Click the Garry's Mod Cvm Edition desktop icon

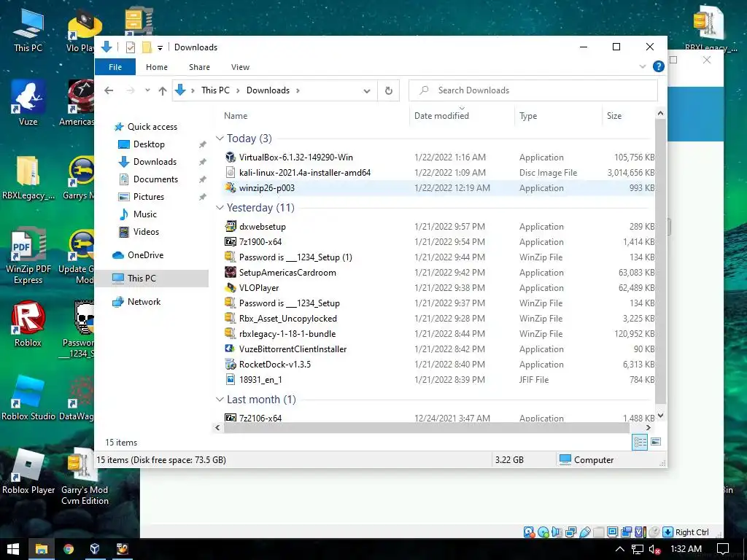(x=85, y=477)
